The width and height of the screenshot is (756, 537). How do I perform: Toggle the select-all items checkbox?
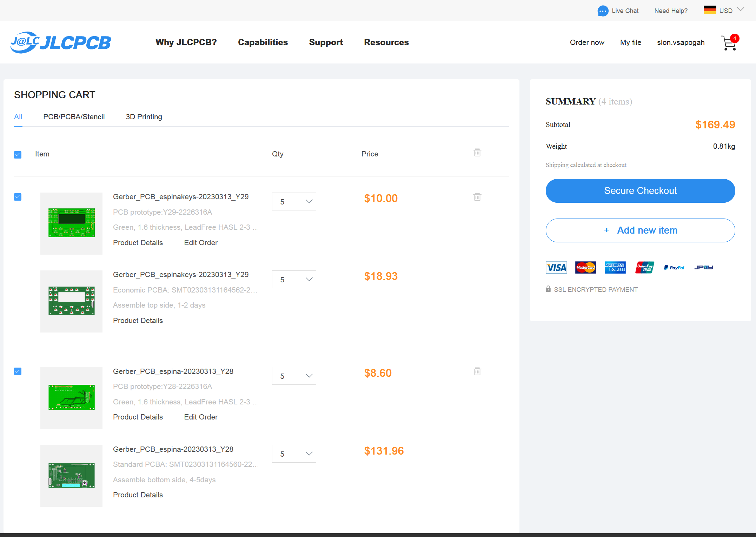click(x=18, y=155)
